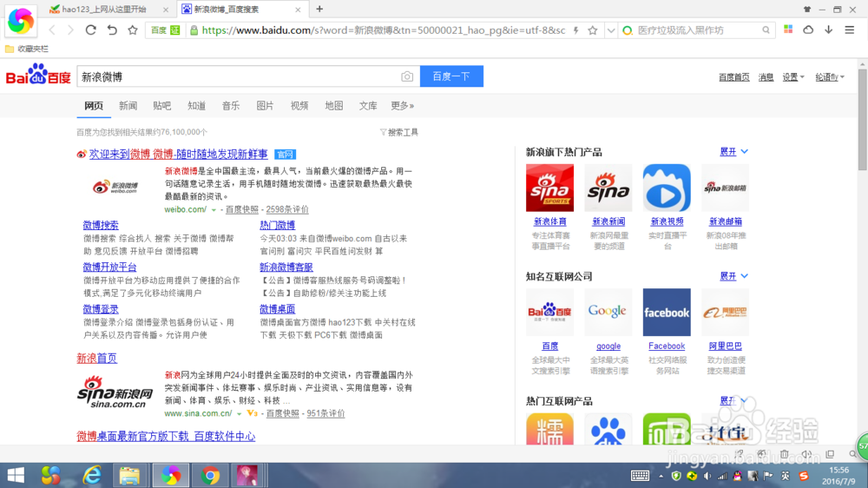The height and width of the screenshot is (488, 868).
Task: Open the 新浪首页 result link
Action: (x=97, y=359)
